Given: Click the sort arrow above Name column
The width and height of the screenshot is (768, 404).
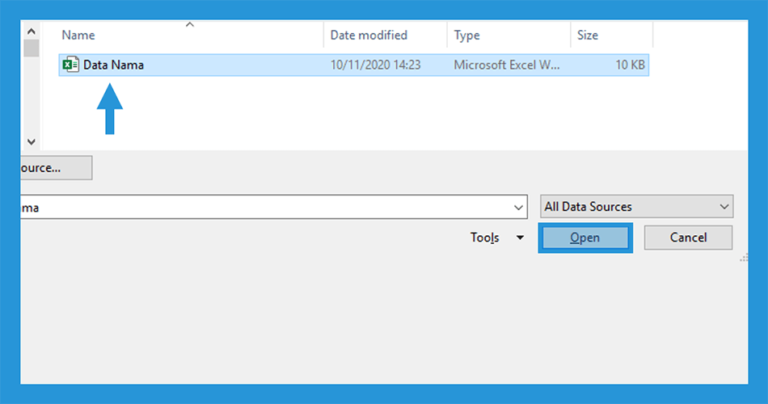Looking at the screenshot, I should click(x=190, y=24).
